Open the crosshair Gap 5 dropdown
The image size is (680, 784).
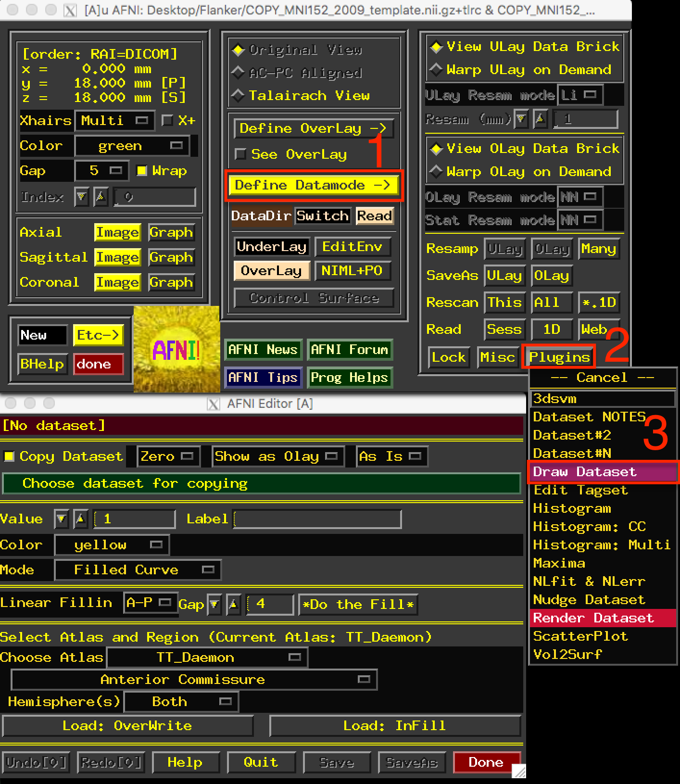pos(101,171)
